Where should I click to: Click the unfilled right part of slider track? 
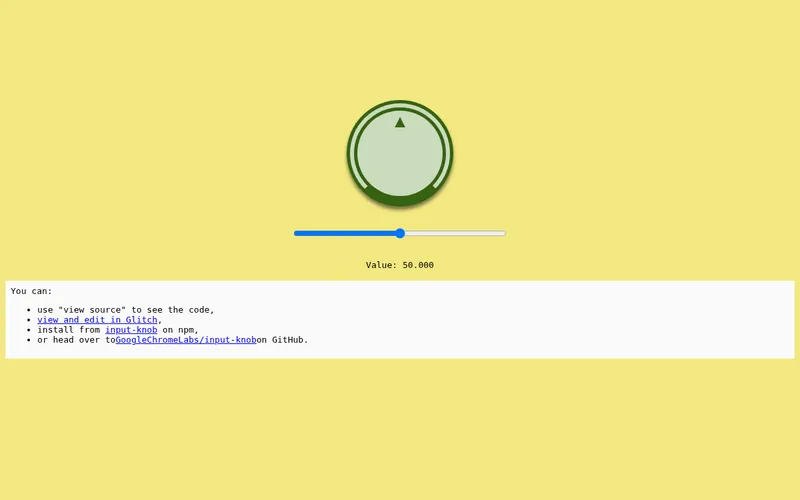[455, 233]
